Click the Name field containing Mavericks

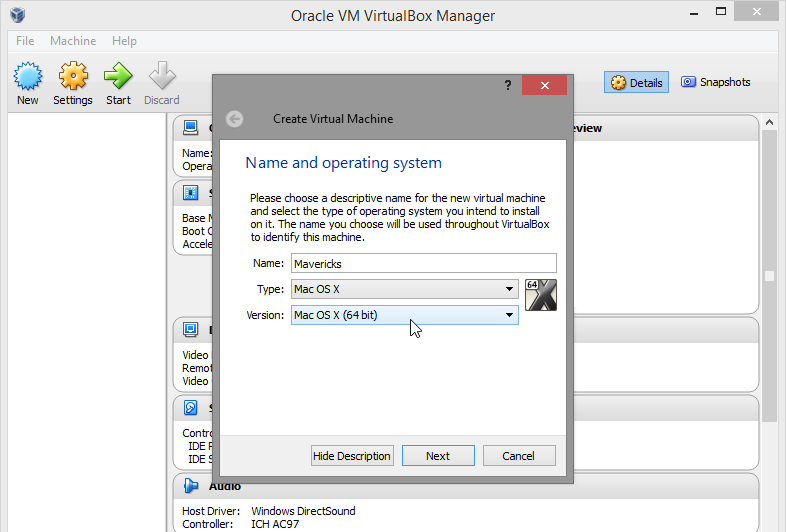424,263
